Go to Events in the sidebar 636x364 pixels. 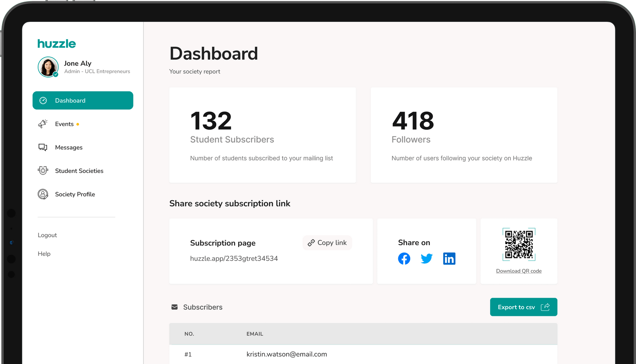[64, 124]
